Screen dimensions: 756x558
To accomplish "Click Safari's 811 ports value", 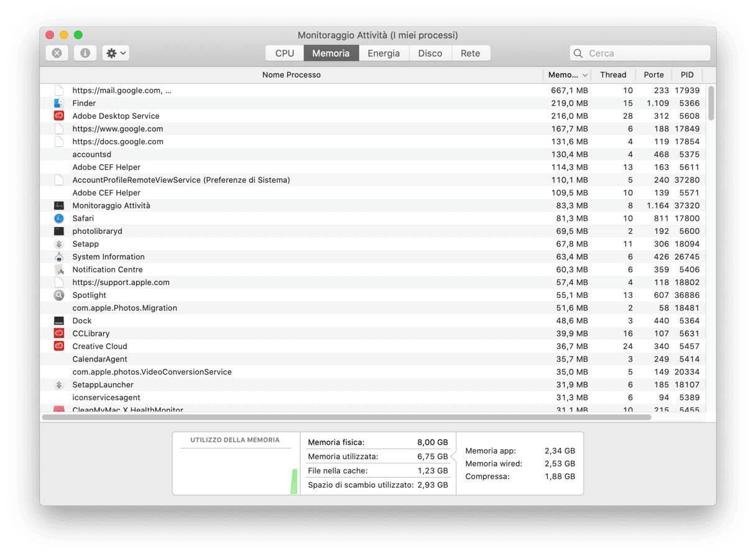I will (x=661, y=218).
